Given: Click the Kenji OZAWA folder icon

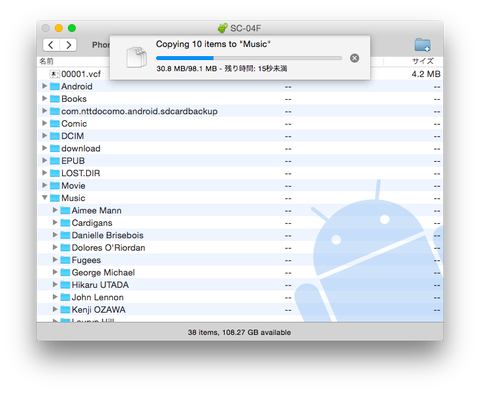Looking at the screenshot, I should [x=65, y=310].
